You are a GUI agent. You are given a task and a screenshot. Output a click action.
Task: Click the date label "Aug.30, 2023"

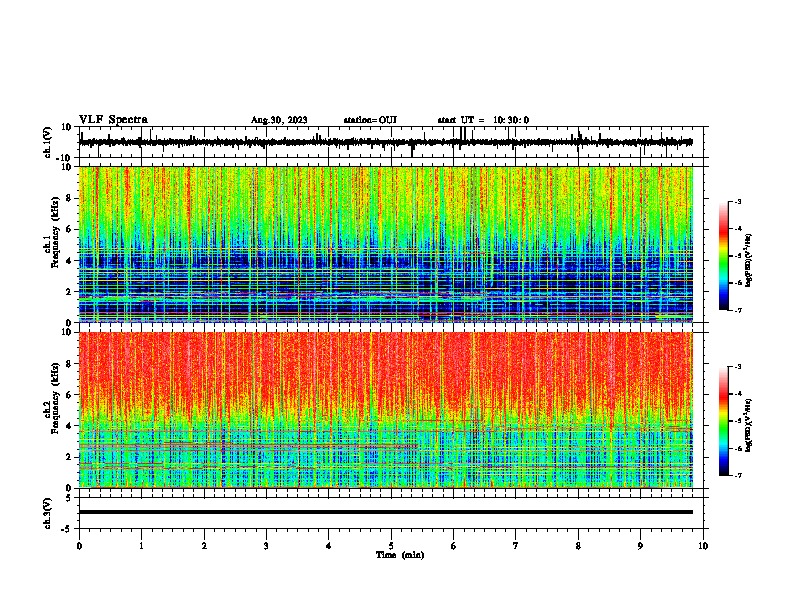279,120
